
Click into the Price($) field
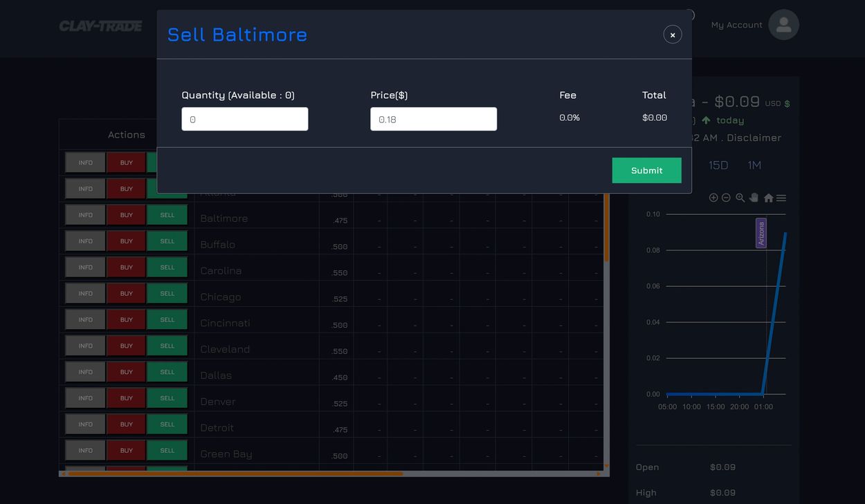click(x=433, y=119)
